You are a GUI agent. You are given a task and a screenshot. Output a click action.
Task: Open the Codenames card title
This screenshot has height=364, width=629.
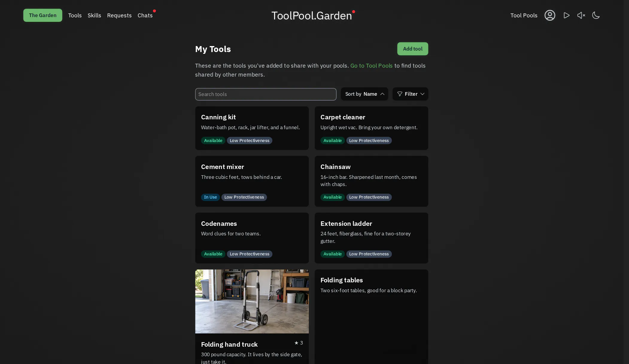tap(219, 224)
